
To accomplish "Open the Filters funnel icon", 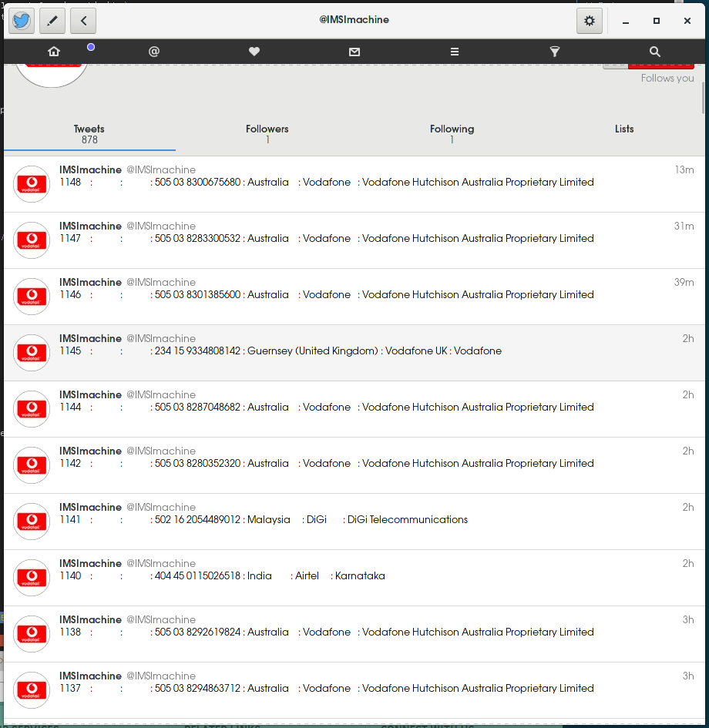I will tap(554, 52).
